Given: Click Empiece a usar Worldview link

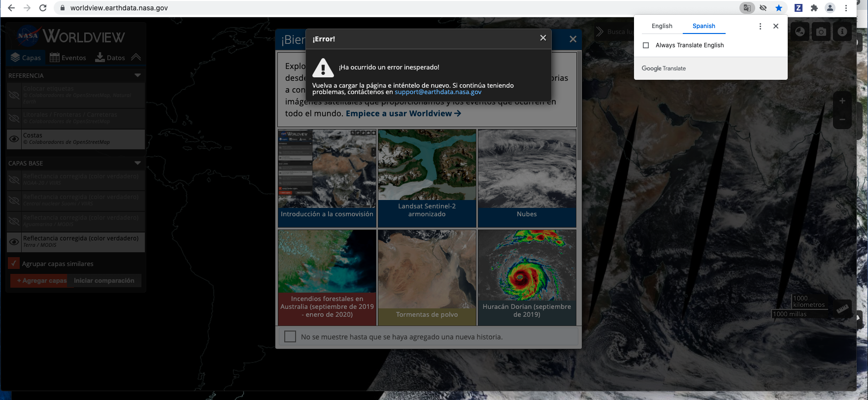Looking at the screenshot, I should [x=403, y=113].
